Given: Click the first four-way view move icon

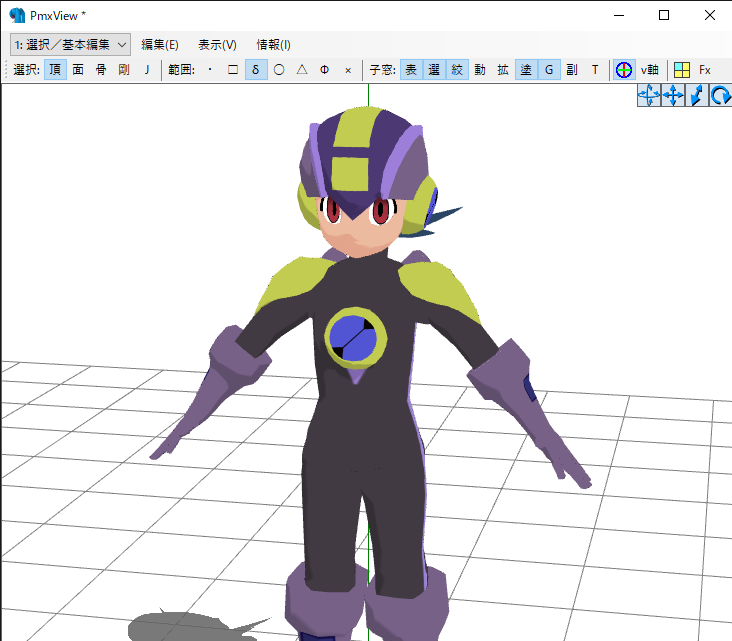Looking at the screenshot, I should (x=649, y=95).
